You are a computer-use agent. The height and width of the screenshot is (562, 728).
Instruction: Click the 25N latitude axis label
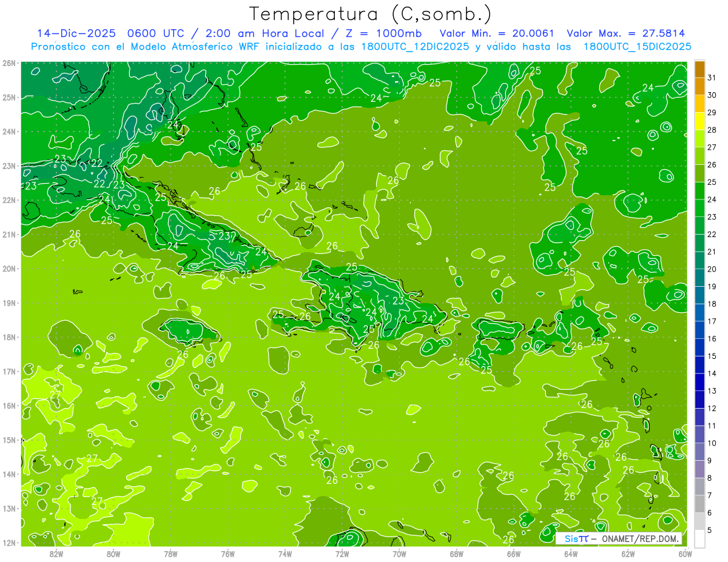[8, 97]
